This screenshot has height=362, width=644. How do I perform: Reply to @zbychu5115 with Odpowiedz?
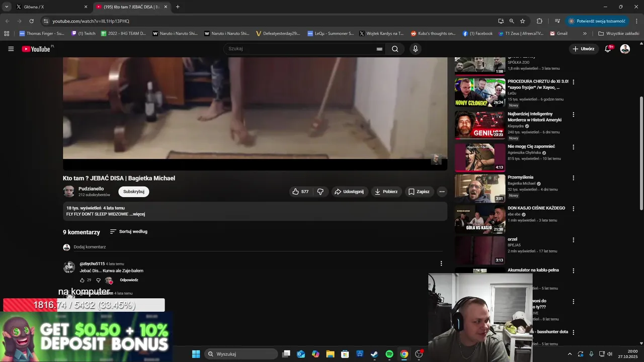click(129, 280)
